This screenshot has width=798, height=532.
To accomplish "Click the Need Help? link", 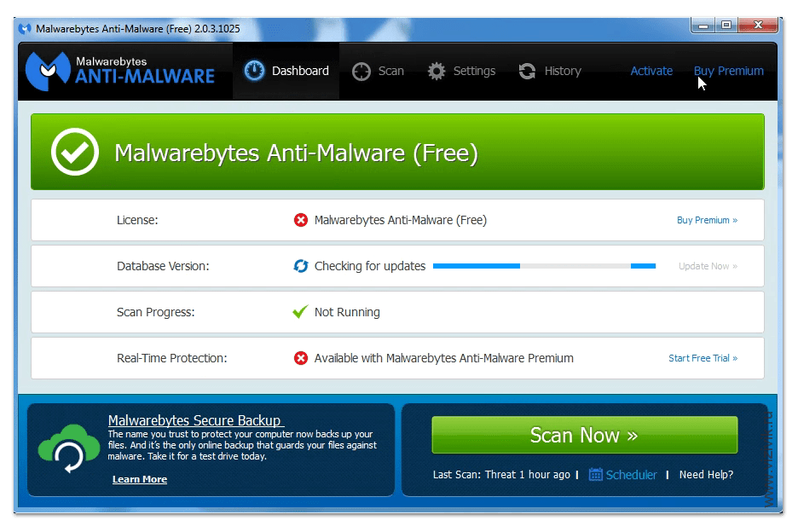I will 706,475.
